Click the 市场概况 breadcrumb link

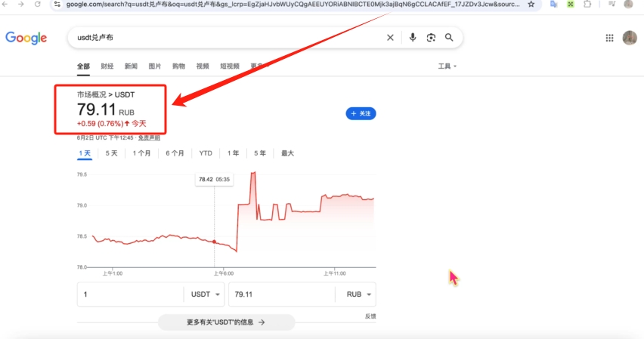91,95
